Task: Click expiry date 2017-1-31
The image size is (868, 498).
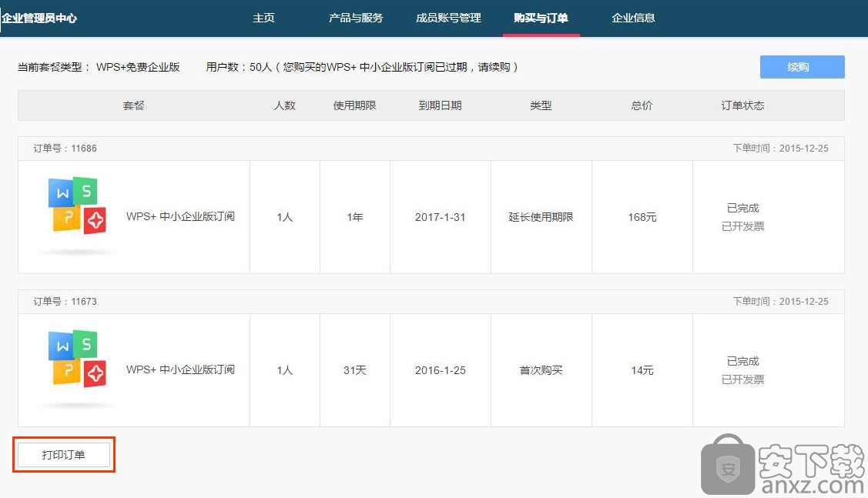Action: click(440, 218)
